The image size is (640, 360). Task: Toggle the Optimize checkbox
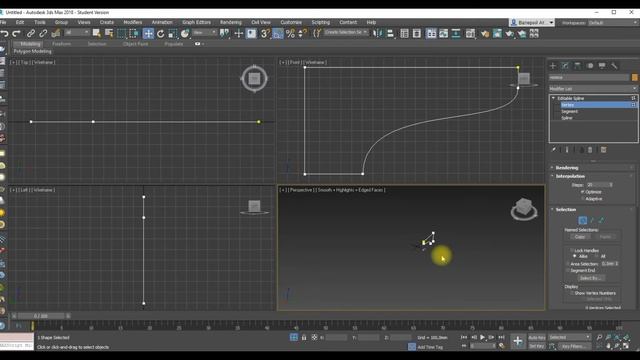[x=582, y=192]
